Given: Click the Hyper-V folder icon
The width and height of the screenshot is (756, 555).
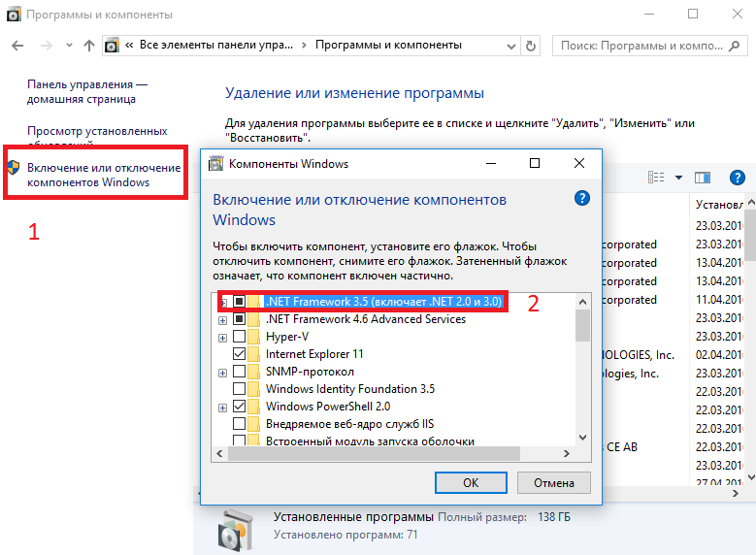Looking at the screenshot, I should (x=254, y=336).
